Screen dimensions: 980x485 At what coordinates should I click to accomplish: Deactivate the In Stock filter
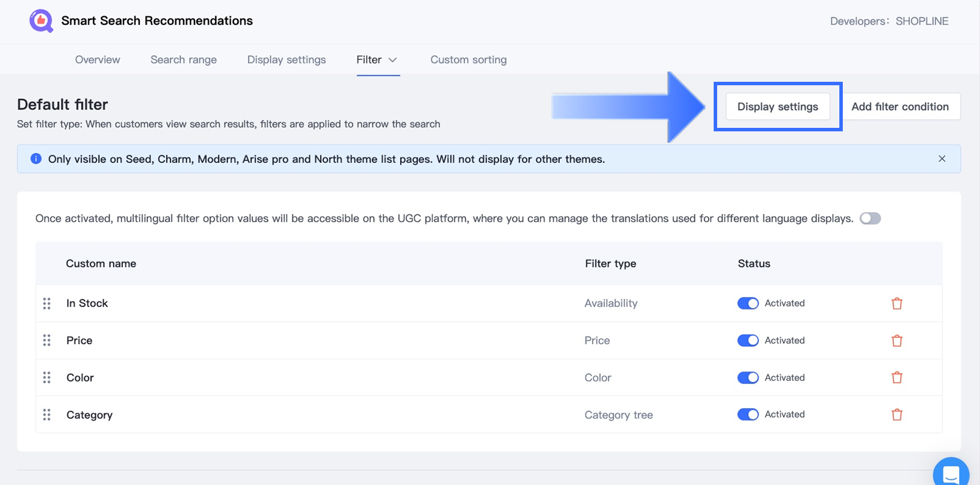pos(748,304)
